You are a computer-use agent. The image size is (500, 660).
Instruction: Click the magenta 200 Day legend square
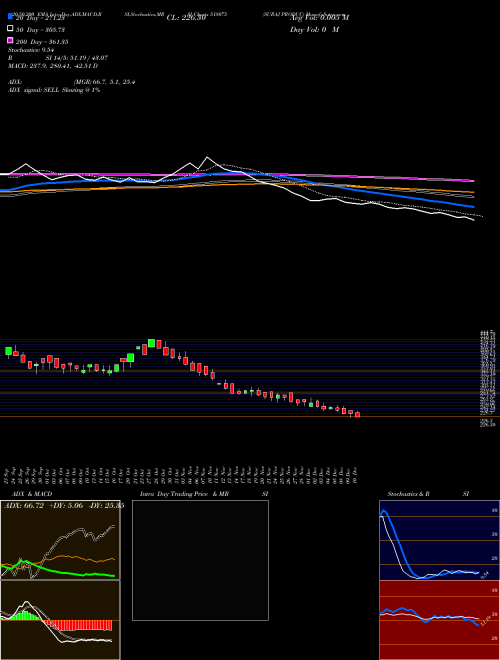[x=11, y=40]
